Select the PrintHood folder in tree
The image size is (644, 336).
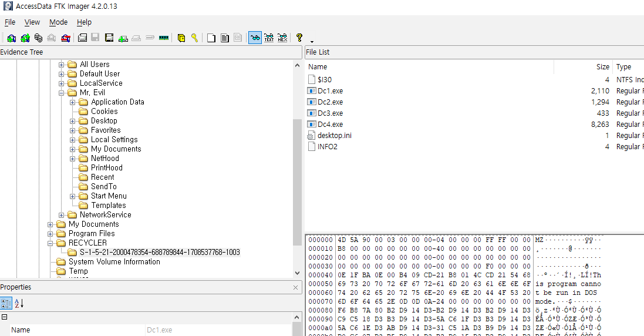click(x=106, y=167)
